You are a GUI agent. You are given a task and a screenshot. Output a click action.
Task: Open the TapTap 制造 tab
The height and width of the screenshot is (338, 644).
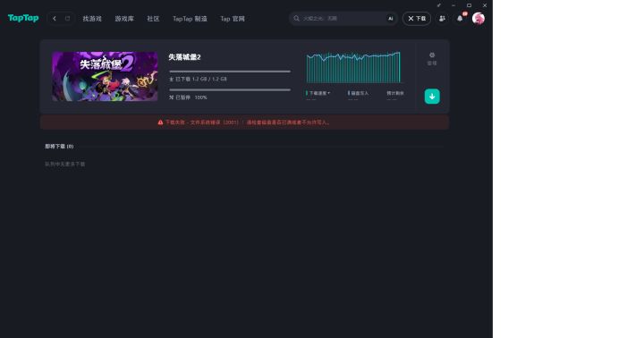click(x=190, y=19)
